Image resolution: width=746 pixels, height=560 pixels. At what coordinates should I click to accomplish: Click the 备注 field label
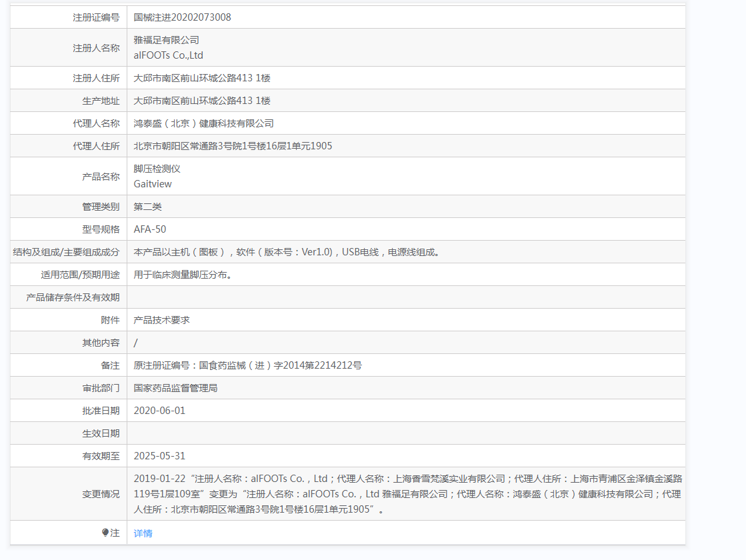click(111, 365)
